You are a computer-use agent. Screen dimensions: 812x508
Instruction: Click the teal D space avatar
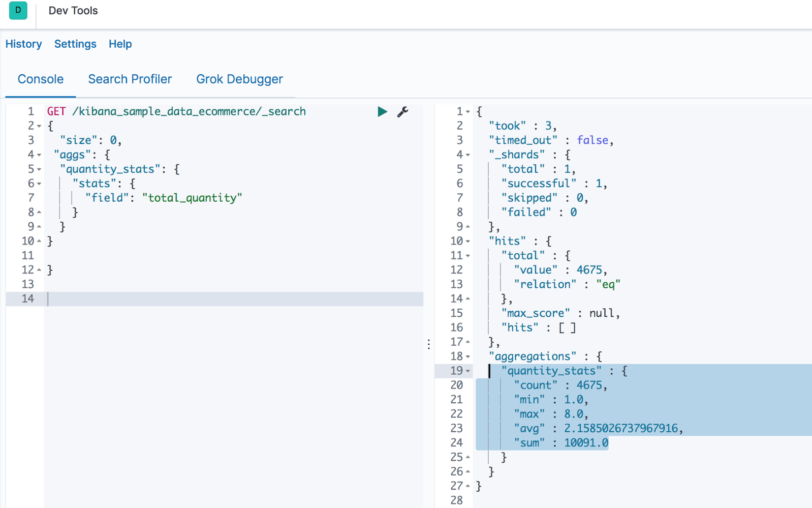pos(18,10)
